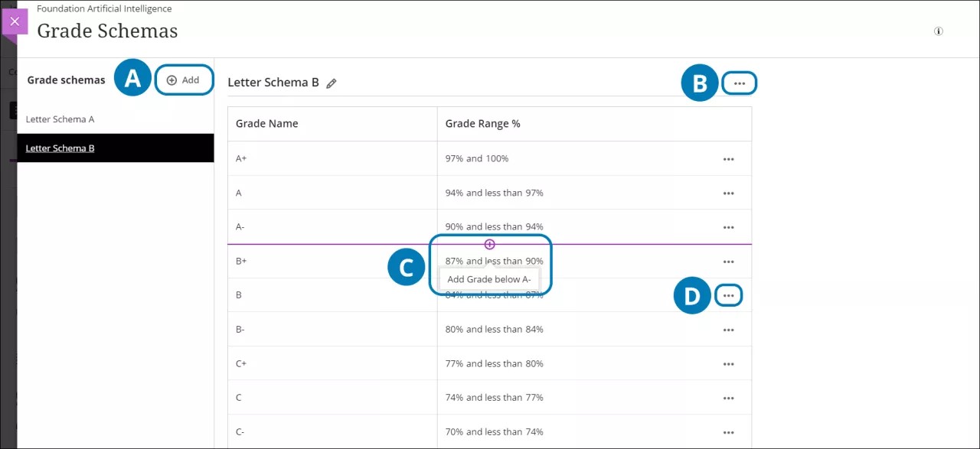Add a new grade schema
980x449 pixels.
click(183, 80)
